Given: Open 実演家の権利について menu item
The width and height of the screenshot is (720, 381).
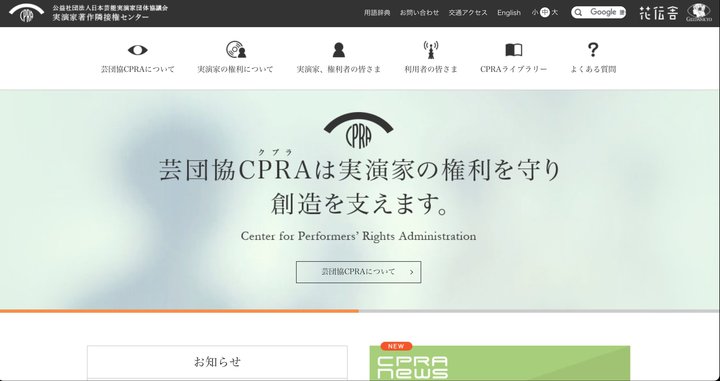Looking at the screenshot, I should click(x=235, y=69).
